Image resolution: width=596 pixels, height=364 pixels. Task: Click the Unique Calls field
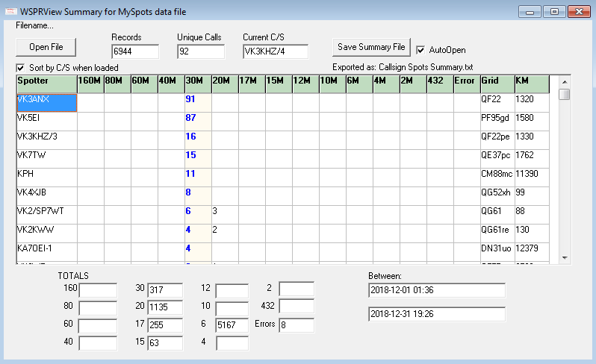[x=200, y=51]
